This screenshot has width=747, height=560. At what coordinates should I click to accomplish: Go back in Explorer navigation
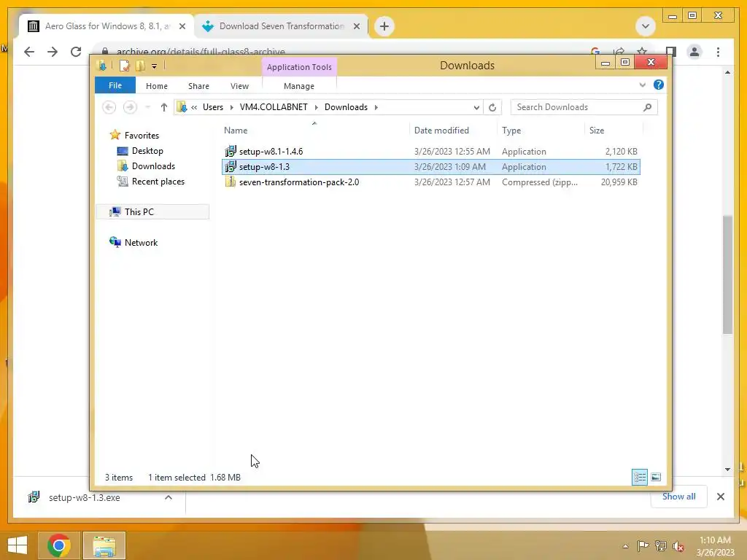tap(109, 107)
